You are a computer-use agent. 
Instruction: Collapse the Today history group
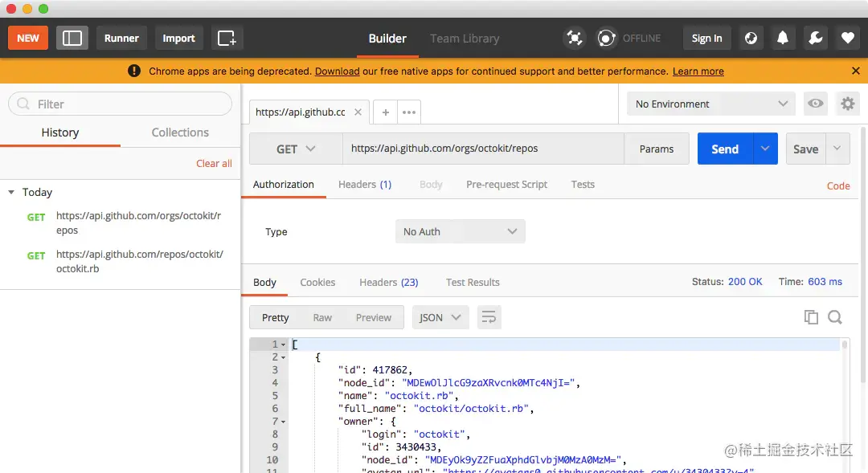point(11,192)
